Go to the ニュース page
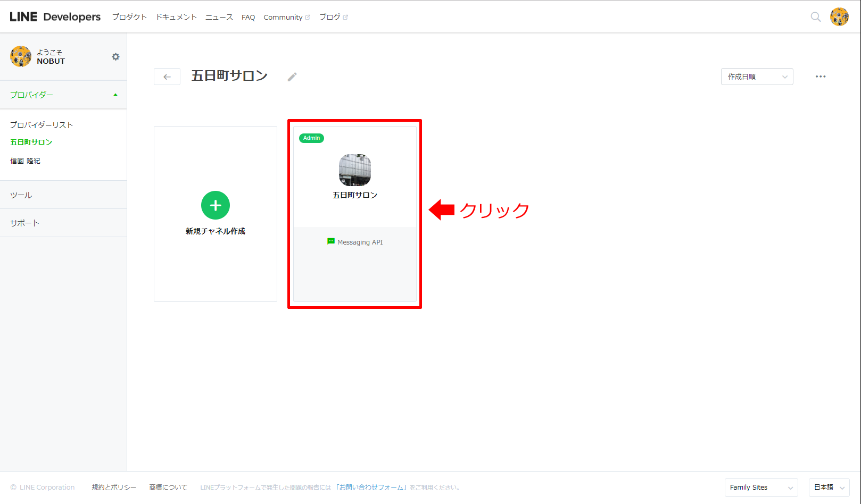This screenshot has height=504, width=861. (219, 17)
